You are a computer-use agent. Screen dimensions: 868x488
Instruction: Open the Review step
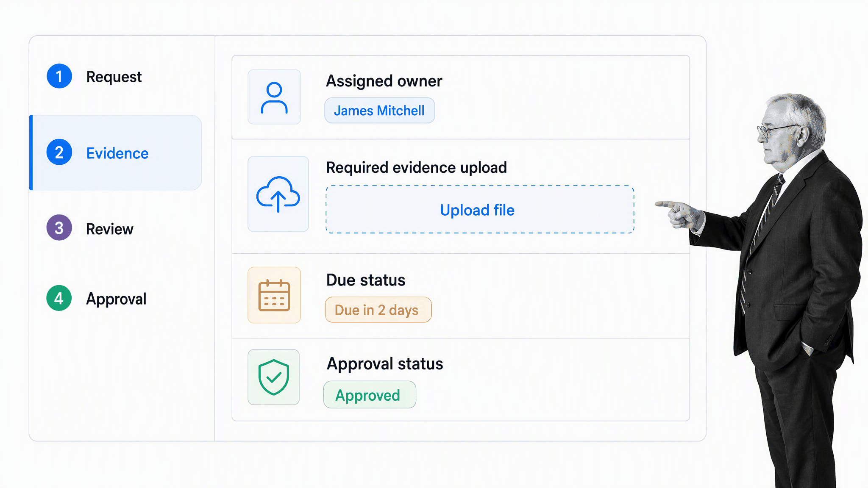tap(109, 229)
